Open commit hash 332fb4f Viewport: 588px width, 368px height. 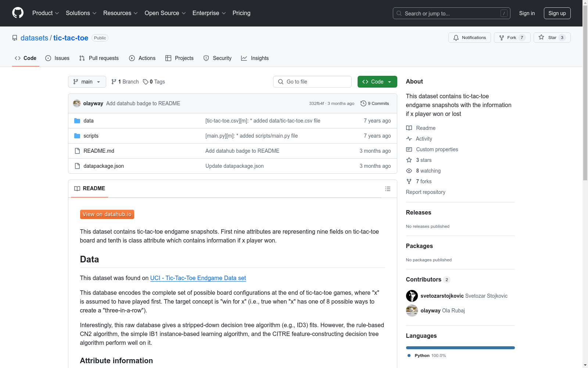click(316, 103)
